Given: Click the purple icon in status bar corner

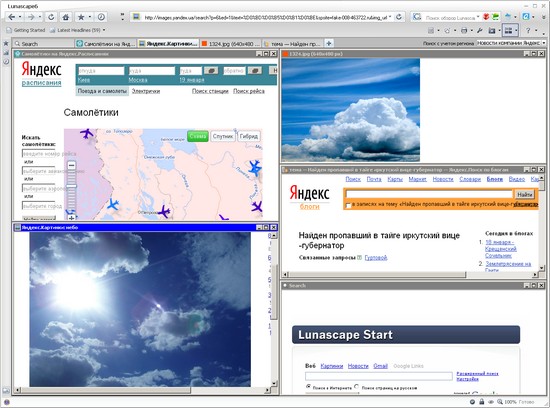Looking at the screenshot, I should [x=6, y=402].
